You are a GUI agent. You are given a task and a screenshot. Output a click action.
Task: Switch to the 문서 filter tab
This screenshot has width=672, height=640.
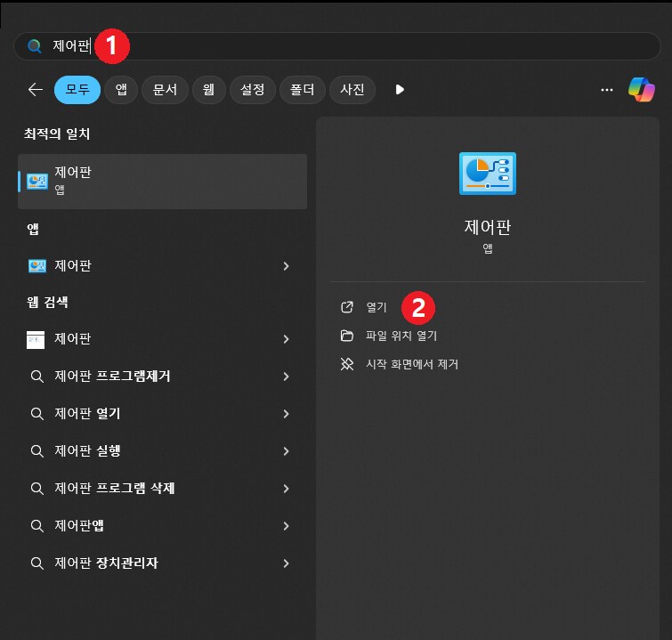pos(165,90)
